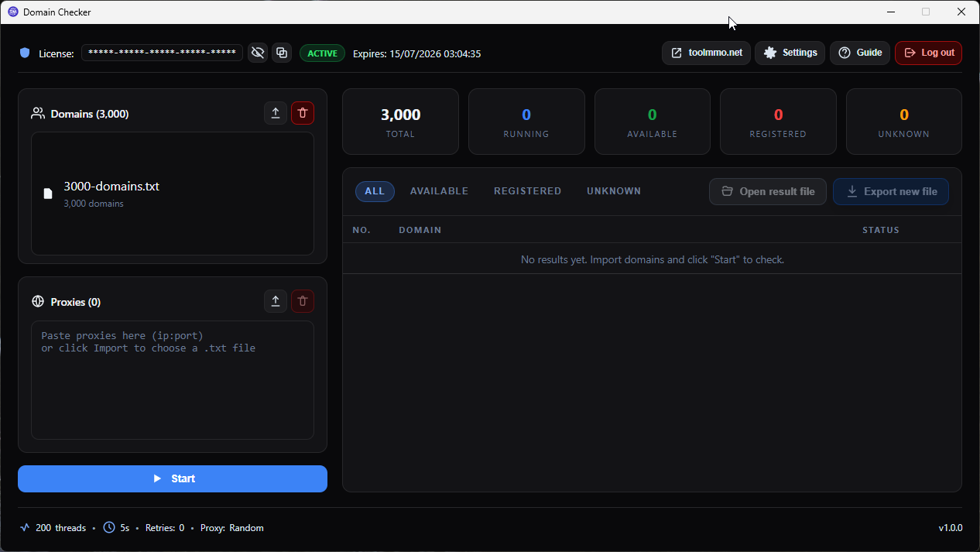Toggle license key visibility eye icon

tap(258, 53)
